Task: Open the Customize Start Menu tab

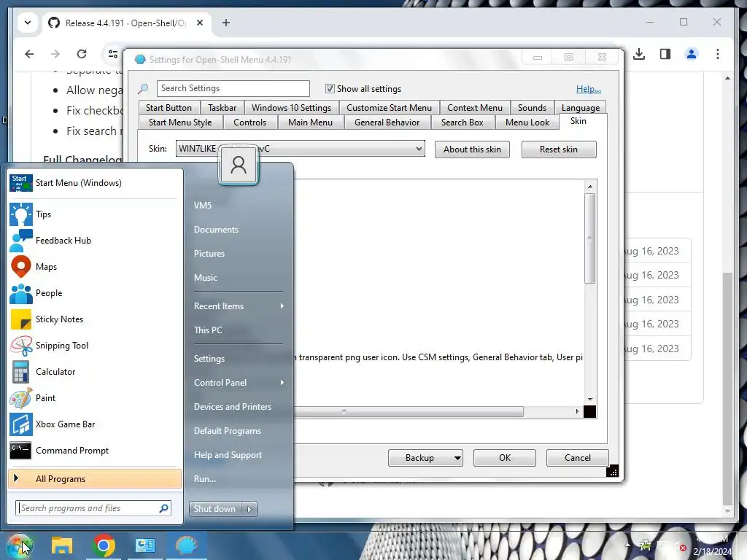Action: coord(389,108)
